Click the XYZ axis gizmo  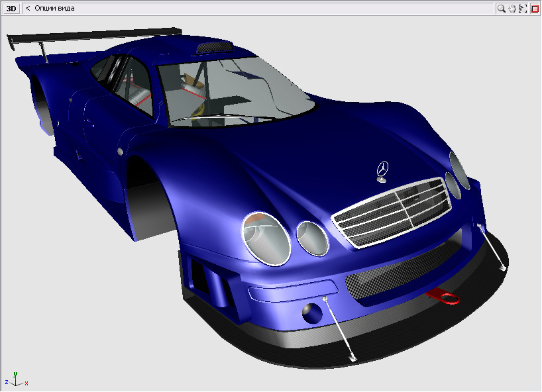coord(16,379)
